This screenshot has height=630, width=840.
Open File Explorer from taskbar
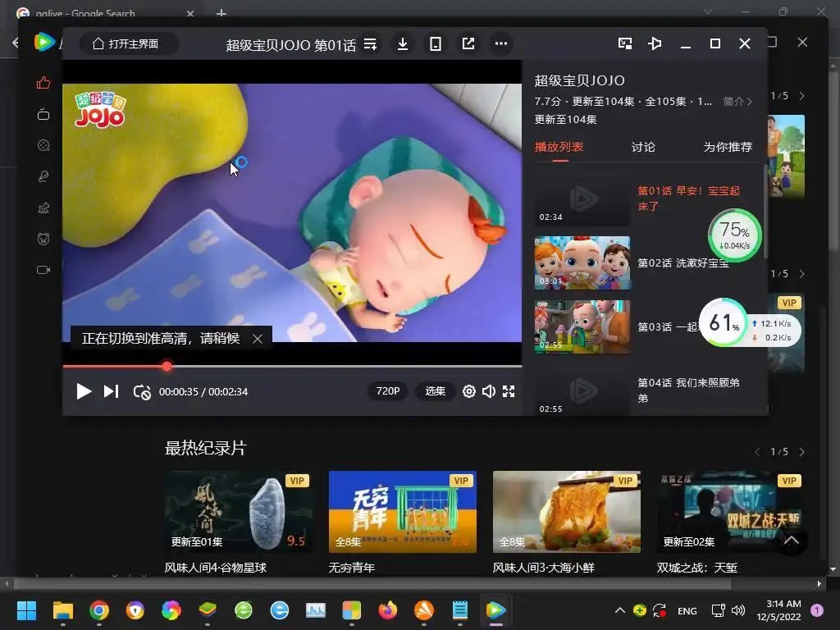pos(62,610)
